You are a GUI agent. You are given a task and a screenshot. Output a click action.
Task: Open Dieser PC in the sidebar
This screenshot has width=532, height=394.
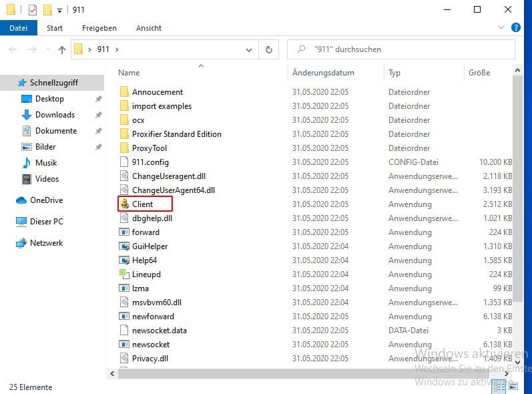pyautogui.click(x=46, y=222)
